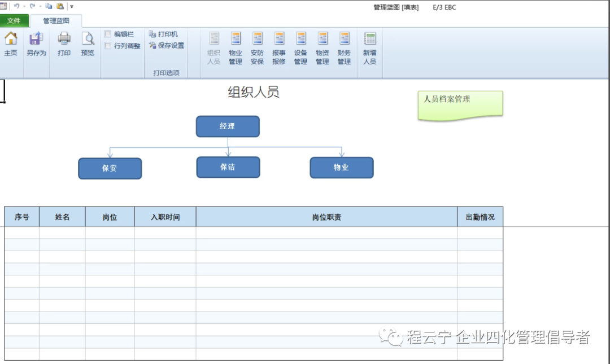Open undo history dropdown arrow

point(24,6)
